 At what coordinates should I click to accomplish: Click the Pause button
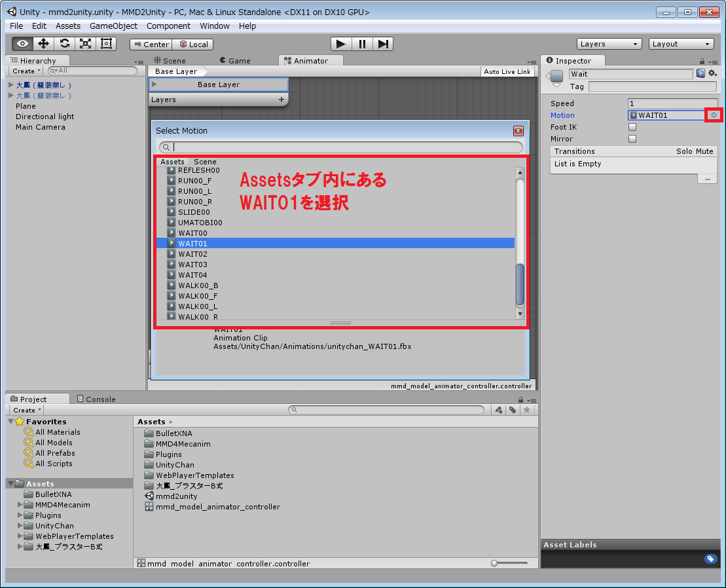tap(362, 44)
